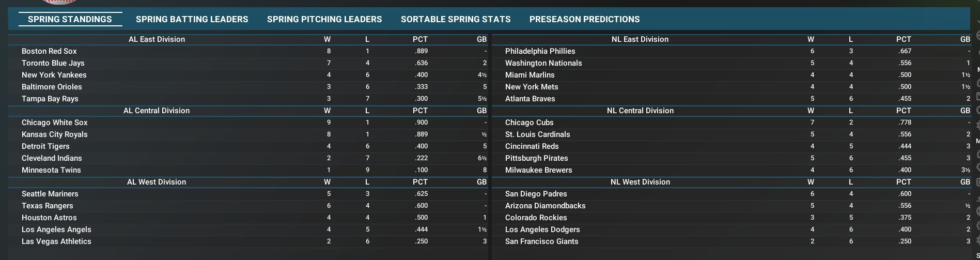Image resolution: width=980 pixels, height=260 pixels.
Task: Click the AL East Division header
Action: [x=157, y=39]
